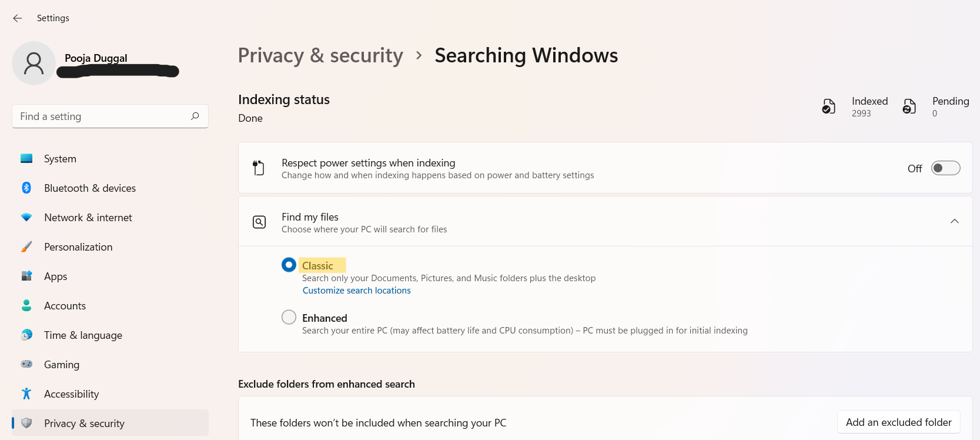
Task: Click the Find a setting search box
Action: point(103,116)
